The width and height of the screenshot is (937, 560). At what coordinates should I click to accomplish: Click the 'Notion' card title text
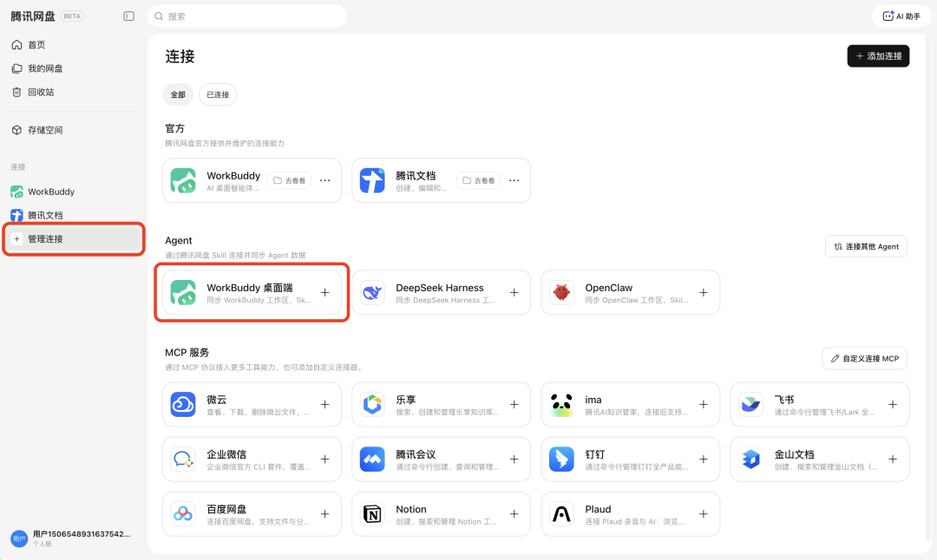pos(411,509)
